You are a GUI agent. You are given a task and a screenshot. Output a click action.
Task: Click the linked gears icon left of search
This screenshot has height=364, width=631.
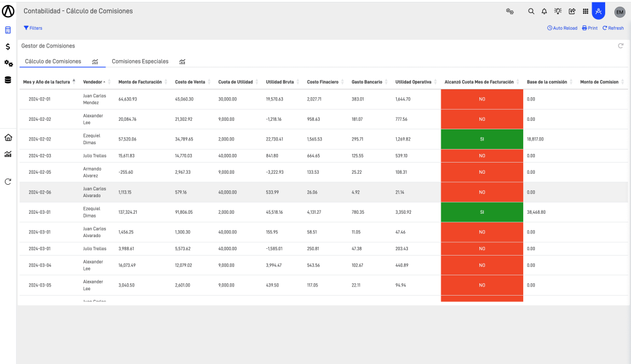coord(510,11)
